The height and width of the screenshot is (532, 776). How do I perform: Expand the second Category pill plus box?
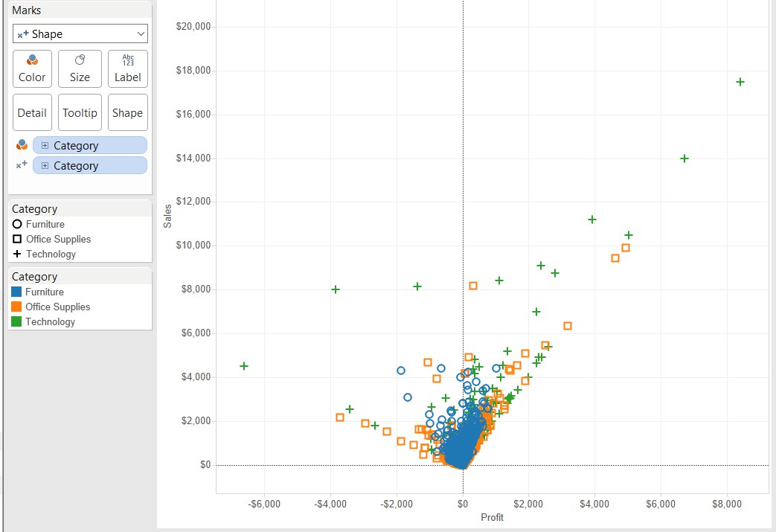tap(45, 166)
